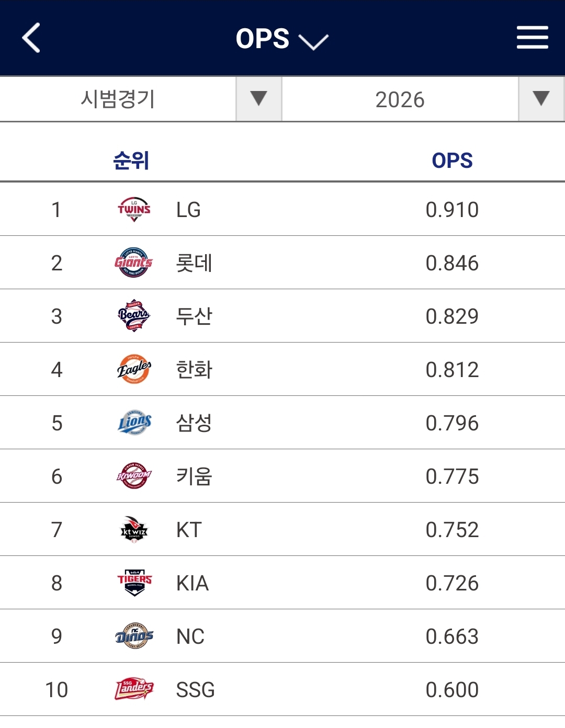Sort by the 순위 column header

[x=131, y=161]
